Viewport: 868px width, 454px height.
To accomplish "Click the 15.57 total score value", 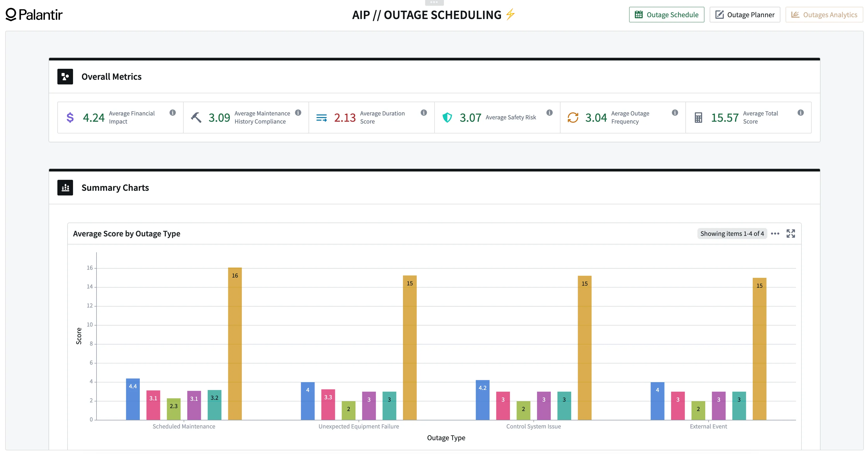I will pos(725,118).
